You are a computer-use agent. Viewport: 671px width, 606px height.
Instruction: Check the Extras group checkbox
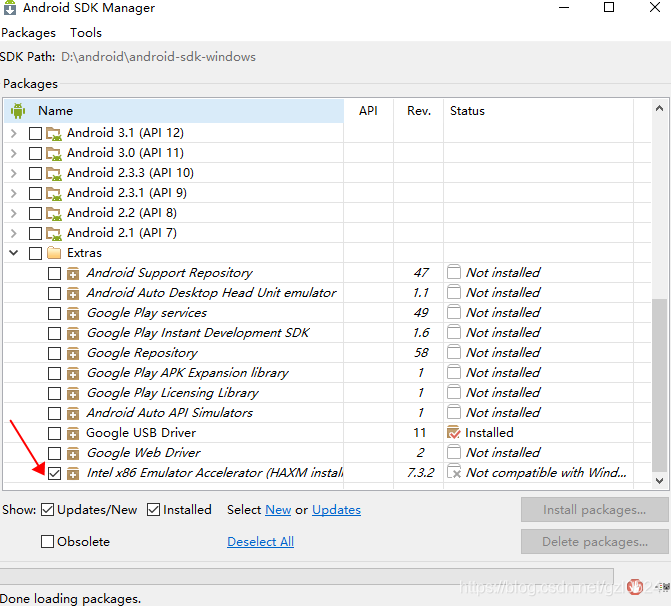35,253
